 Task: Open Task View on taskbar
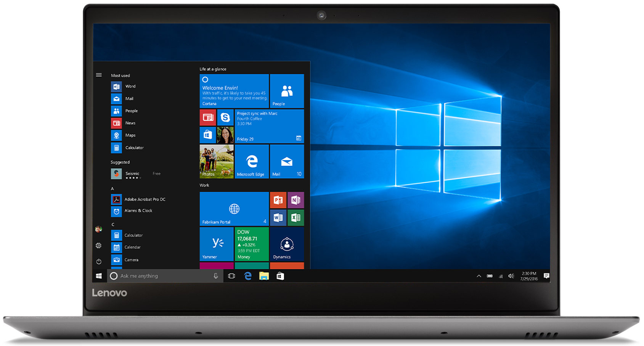pos(231,276)
